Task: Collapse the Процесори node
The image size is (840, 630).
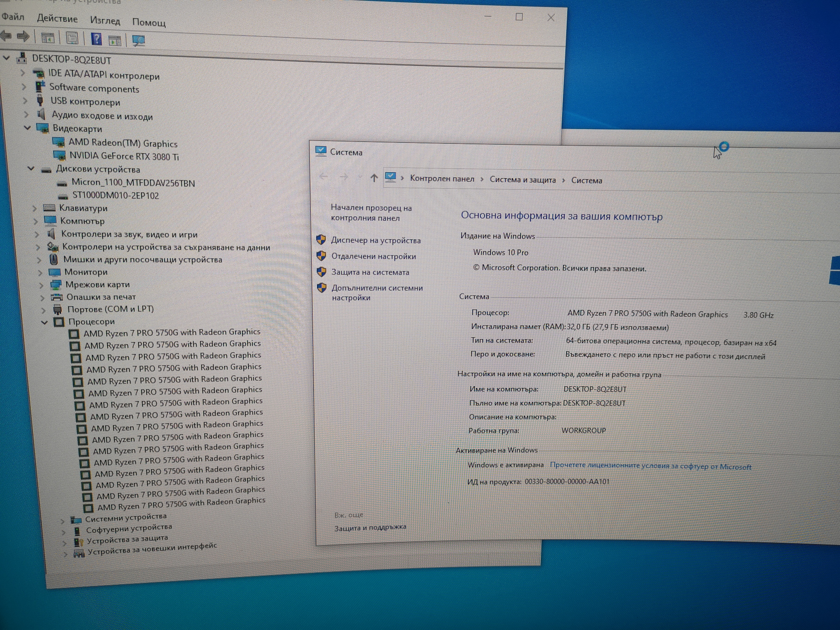Action: (44, 322)
